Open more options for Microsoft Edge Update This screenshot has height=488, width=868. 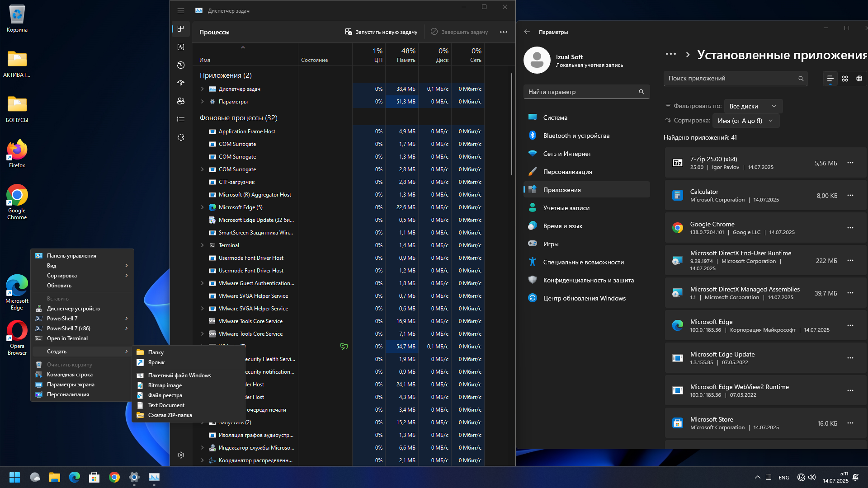(850, 358)
